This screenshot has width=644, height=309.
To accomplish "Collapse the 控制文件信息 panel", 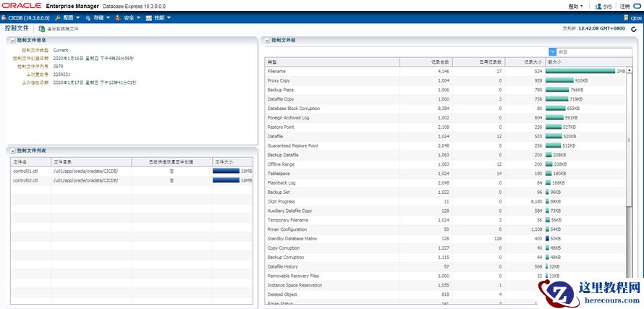I will [x=12, y=41].
